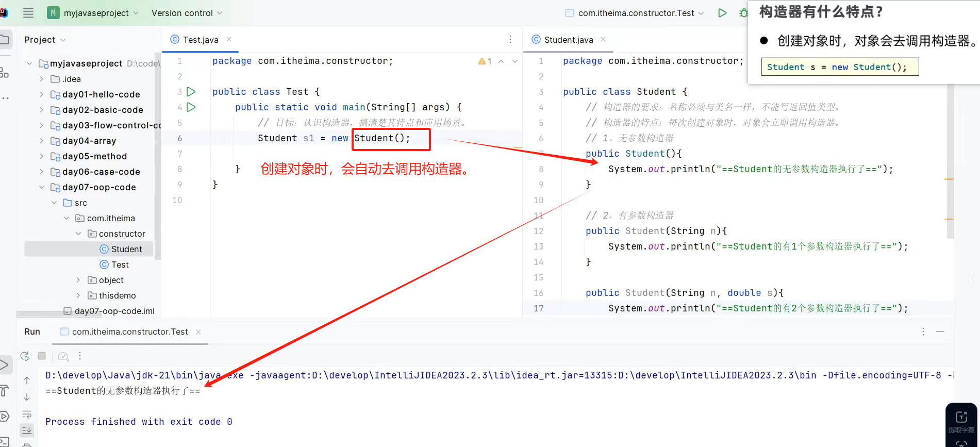Click the IntelliJ IDEA logo icon

pyautogui.click(x=3, y=13)
